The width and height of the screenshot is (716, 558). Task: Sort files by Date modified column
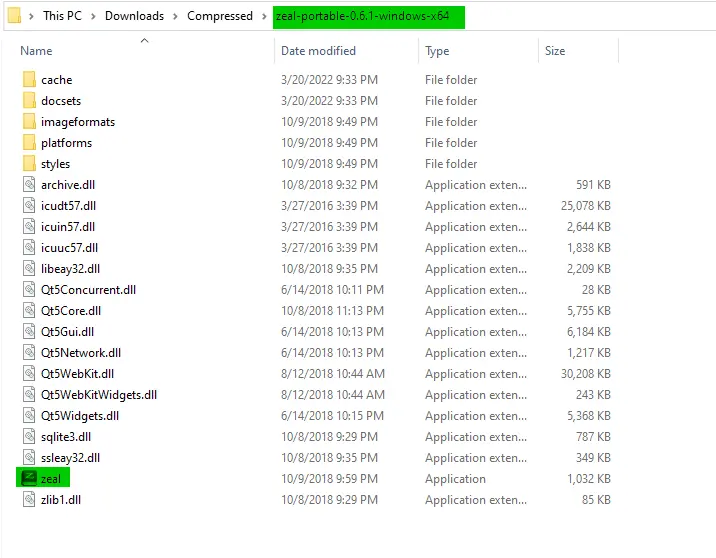318,51
